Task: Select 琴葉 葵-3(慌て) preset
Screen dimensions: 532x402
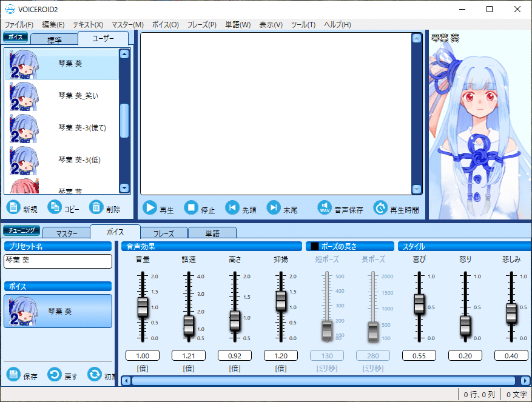Action: pos(62,128)
